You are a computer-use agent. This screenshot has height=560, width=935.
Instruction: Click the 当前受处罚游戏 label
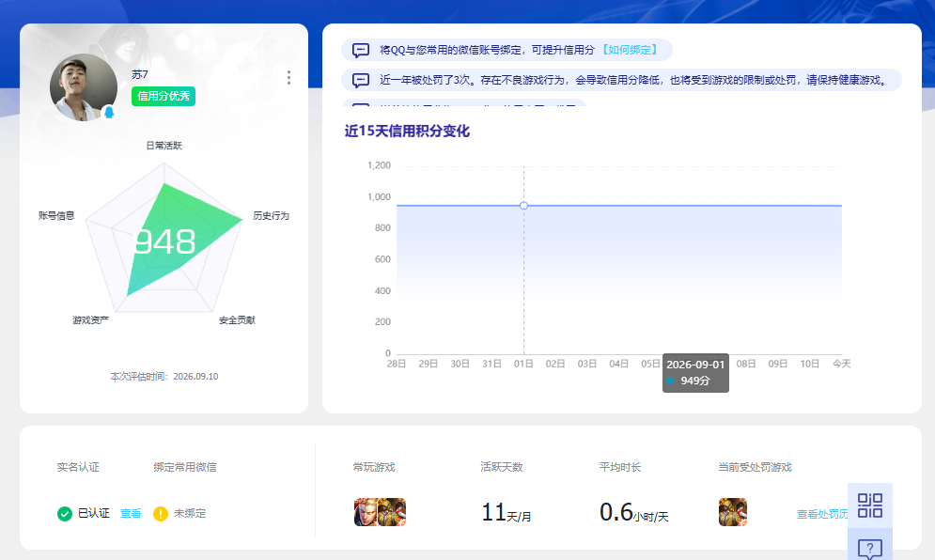click(x=755, y=467)
